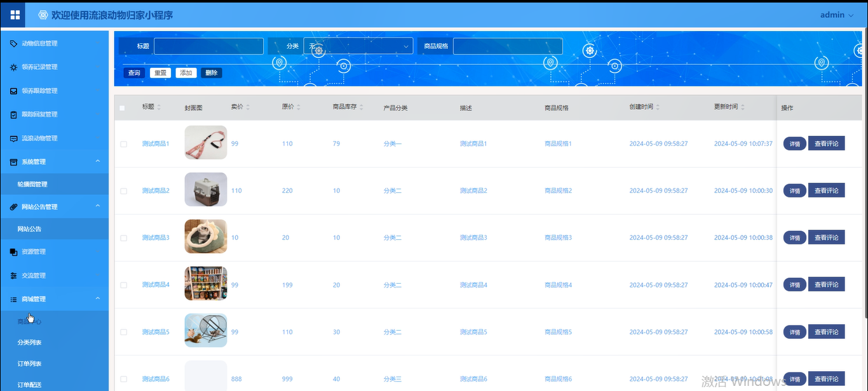The height and width of the screenshot is (391, 868).
Task: Focus the 商品规格 search input field
Action: coord(508,46)
